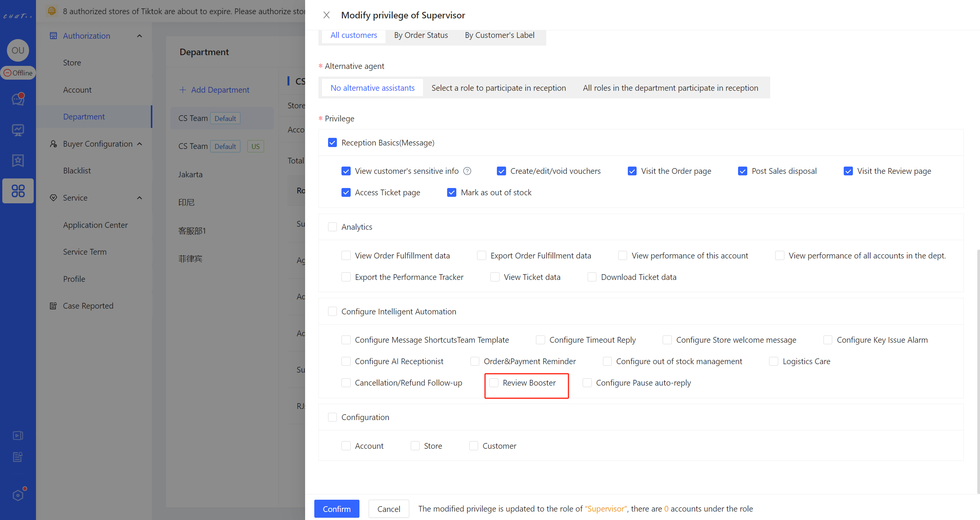Image resolution: width=980 pixels, height=520 pixels.
Task: Uncheck View customer's sensitive info
Action: point(346,171)
